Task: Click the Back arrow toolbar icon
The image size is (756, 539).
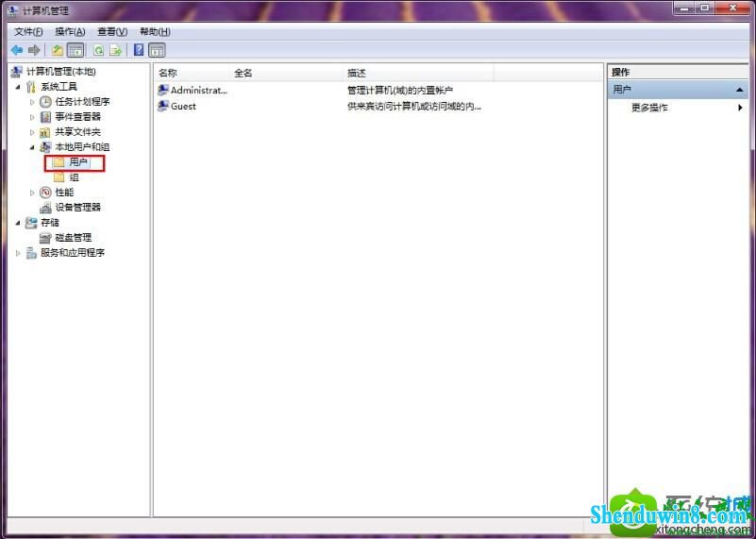Action: pos(17,50)
